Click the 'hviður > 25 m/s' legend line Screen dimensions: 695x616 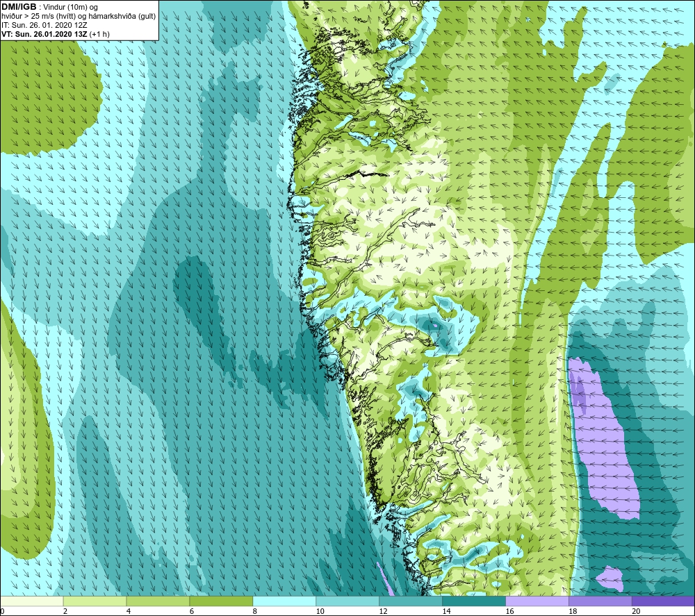[79, 16]
